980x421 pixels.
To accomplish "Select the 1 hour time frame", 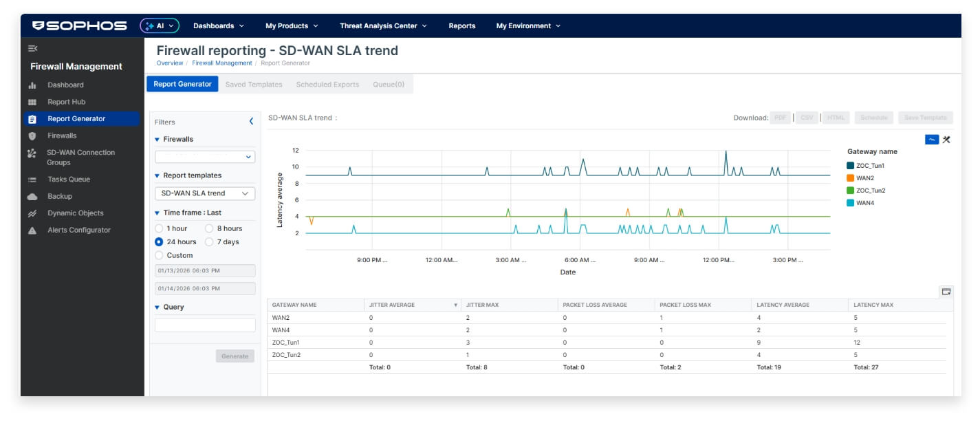I will click(x=160, y=228).
